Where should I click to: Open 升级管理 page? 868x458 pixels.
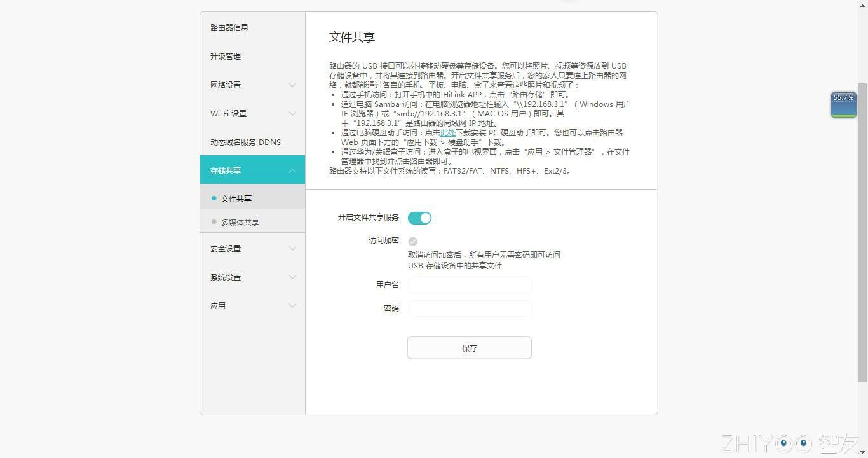tap(252, 56)
